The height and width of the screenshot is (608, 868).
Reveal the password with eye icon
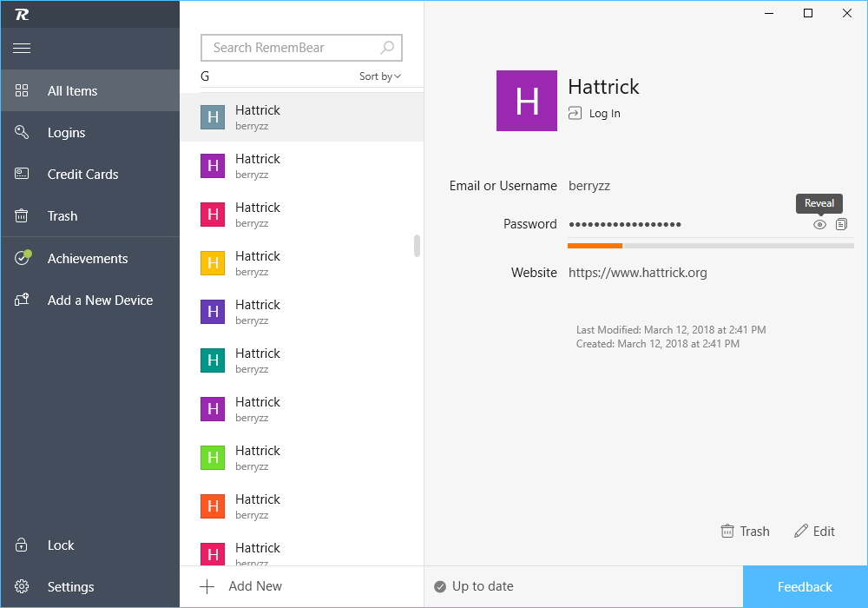click(819, 224)
